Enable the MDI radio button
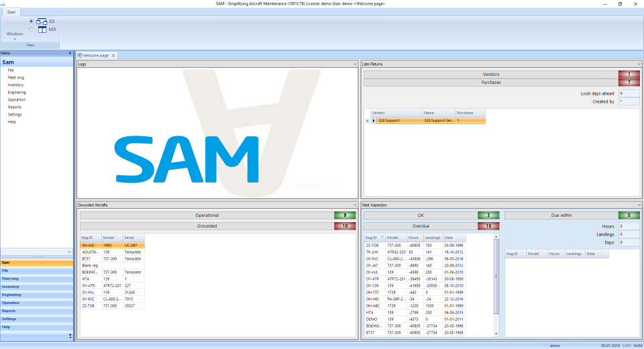This screenshot has height=349, width=644. [32, 30]
